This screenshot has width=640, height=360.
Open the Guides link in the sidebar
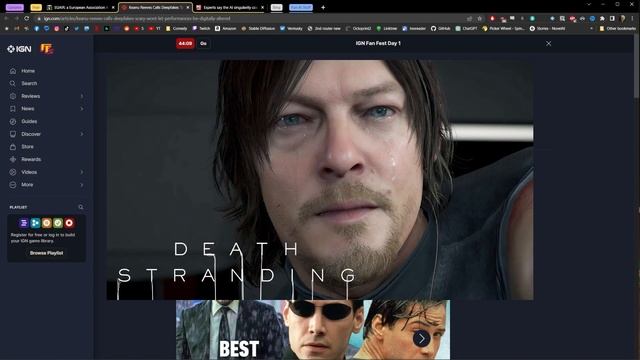(29, 122)
